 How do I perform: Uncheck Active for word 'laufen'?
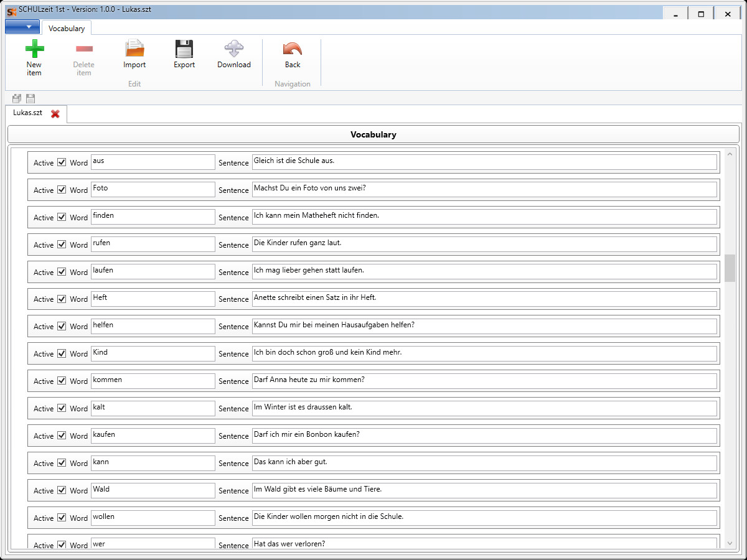point(62,272)
